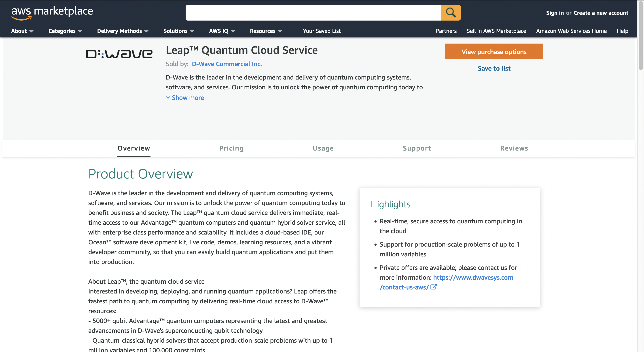Screen dimensions: 644x352
Task: Click the search magnifier button
Action: click(x=451, y=13)
